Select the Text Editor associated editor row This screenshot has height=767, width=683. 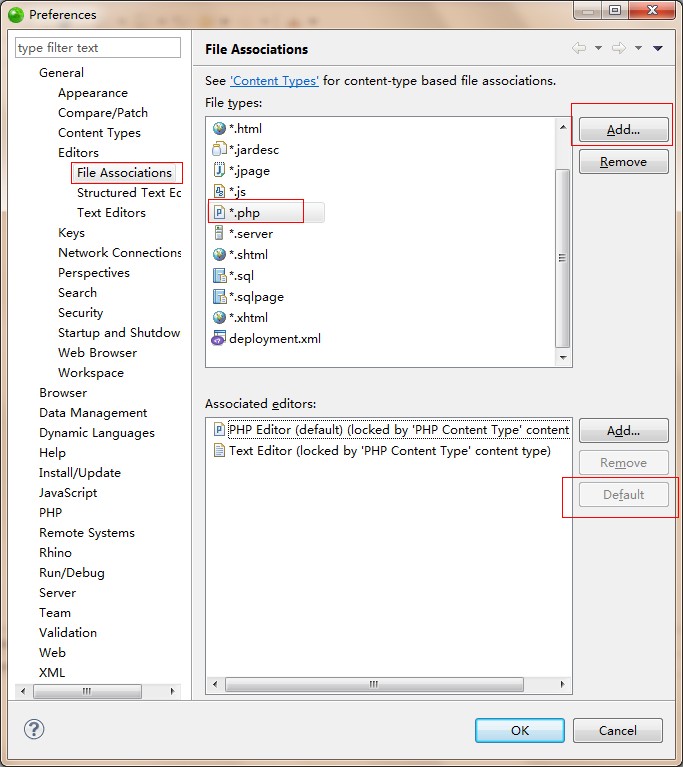point(390,451)
